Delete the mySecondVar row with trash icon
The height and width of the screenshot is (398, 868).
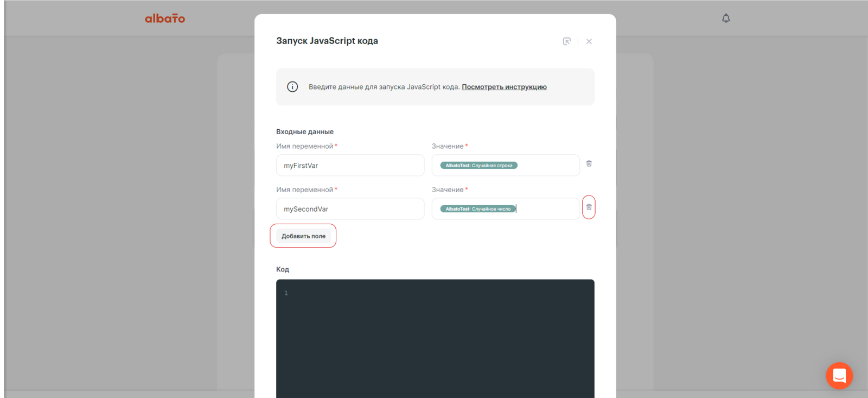point(589,207)
